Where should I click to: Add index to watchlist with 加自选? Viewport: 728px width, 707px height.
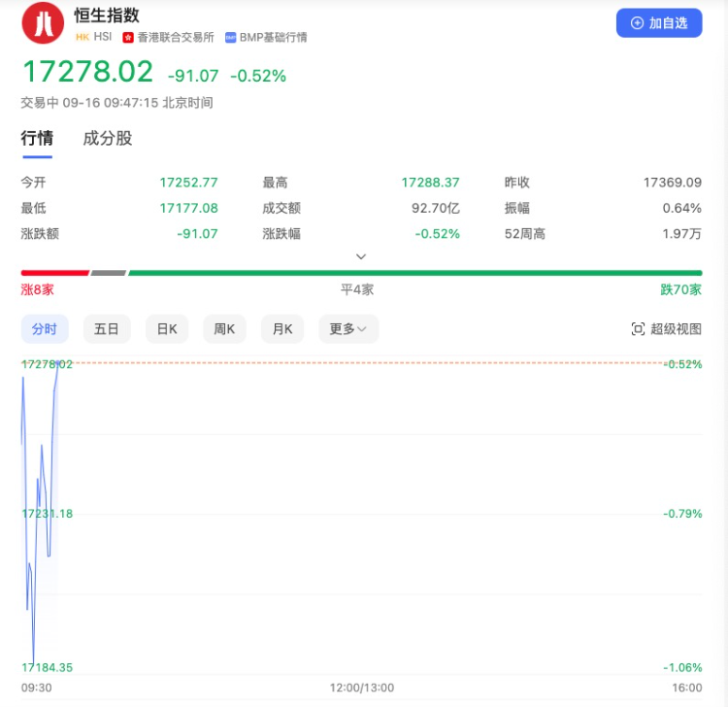point(659,22)
